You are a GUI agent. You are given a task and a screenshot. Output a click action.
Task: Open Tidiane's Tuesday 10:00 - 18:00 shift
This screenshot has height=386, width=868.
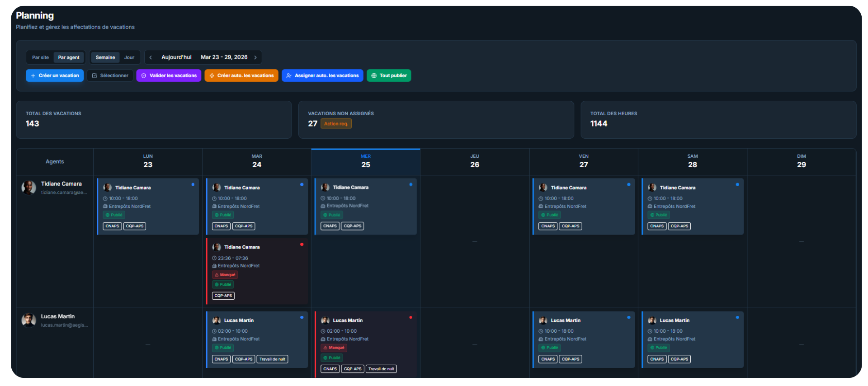coord(257,207)
